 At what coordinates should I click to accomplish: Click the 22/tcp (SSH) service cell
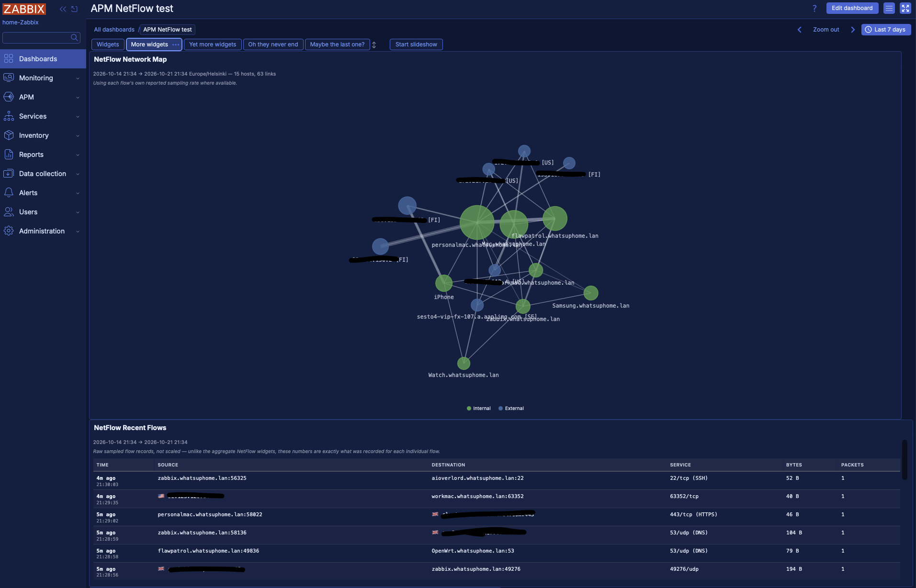coord(689,478)
